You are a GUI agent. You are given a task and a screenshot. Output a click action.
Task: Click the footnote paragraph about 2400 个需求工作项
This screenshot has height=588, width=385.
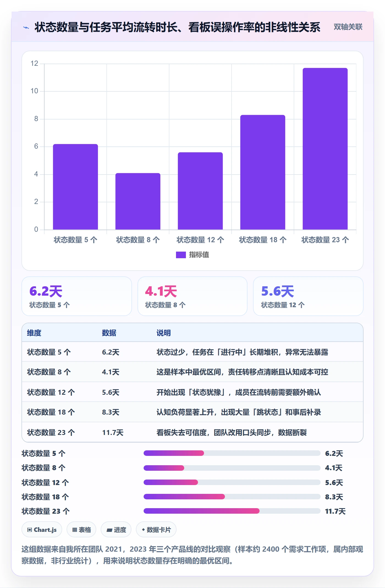click(x=192, y=555)
